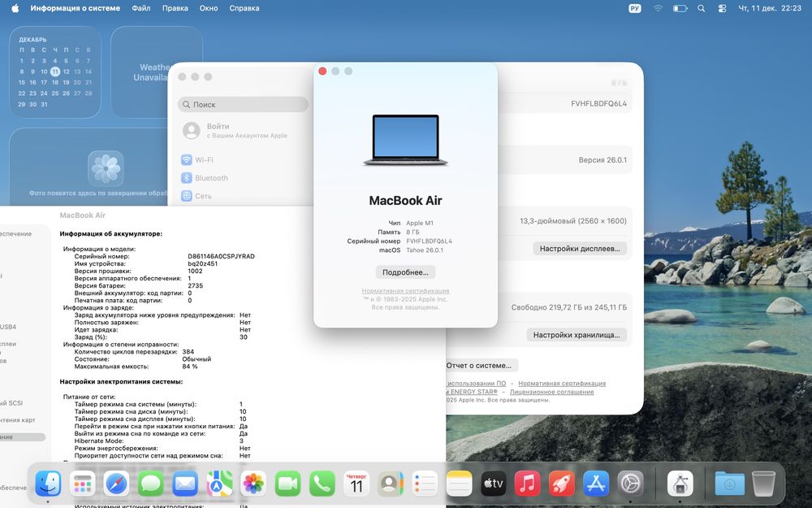Open the red rocket app in the Dock
812x508 pixels.
click(x=561, y=484)
